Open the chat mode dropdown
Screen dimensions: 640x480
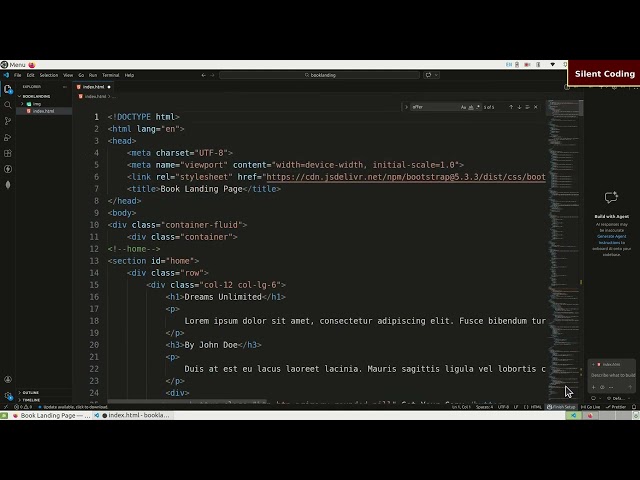coord(596,398)
